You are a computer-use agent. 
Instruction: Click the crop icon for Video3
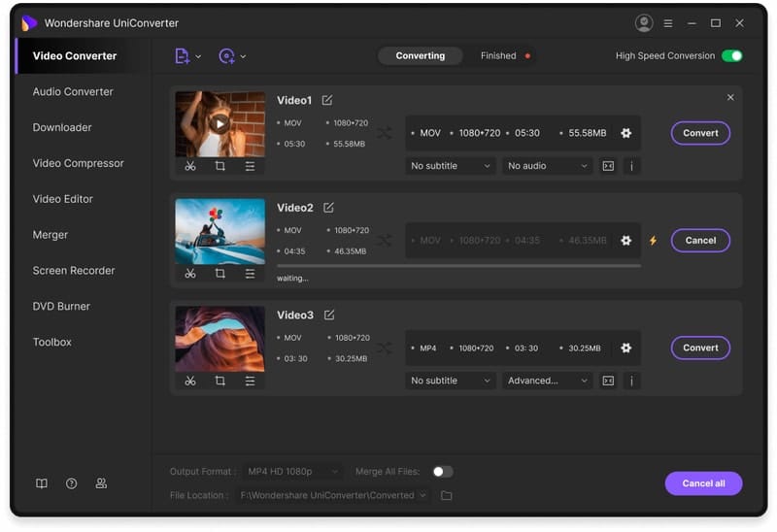220,381
